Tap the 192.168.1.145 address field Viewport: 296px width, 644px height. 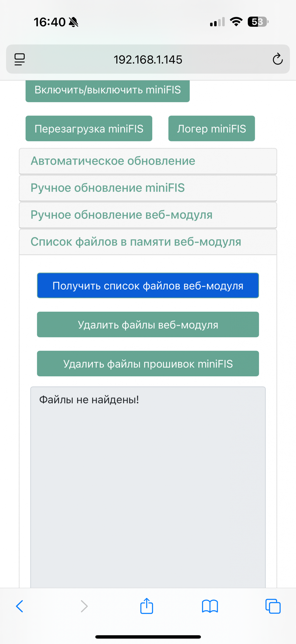coord(148,59)
